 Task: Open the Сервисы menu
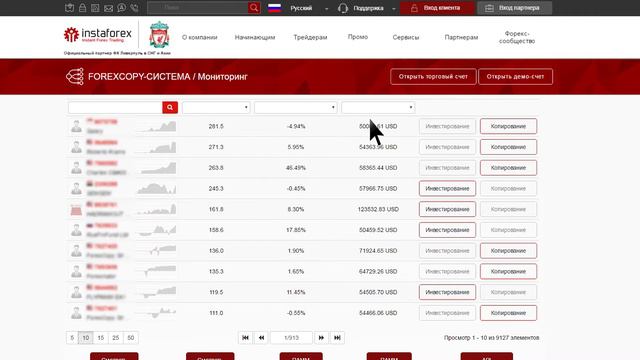pos(406,37)
